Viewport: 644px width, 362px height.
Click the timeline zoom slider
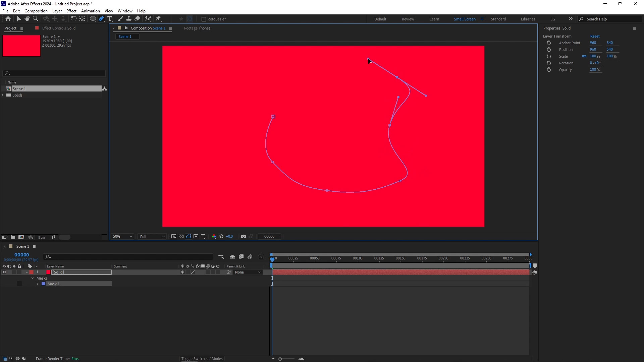pos(280,359)
